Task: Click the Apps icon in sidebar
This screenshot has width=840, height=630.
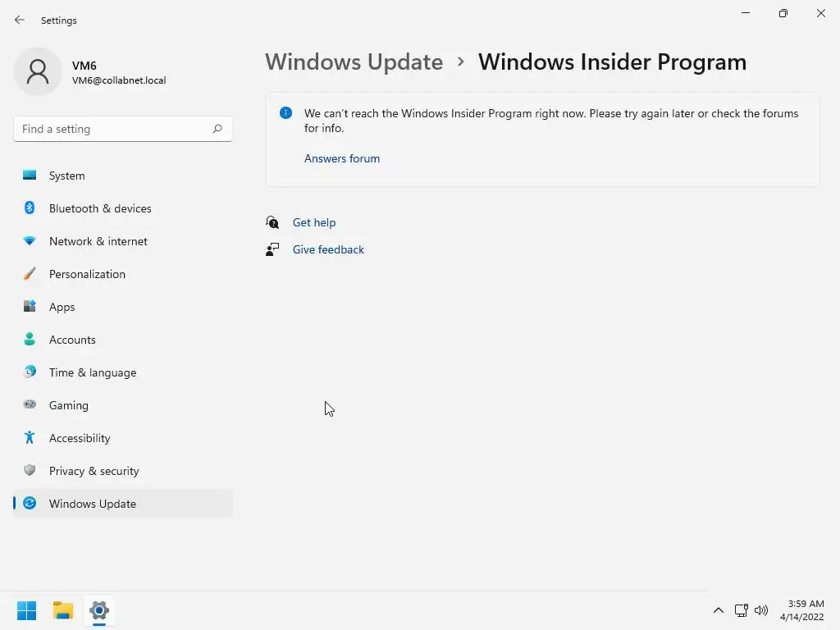Action: (30, 307)
